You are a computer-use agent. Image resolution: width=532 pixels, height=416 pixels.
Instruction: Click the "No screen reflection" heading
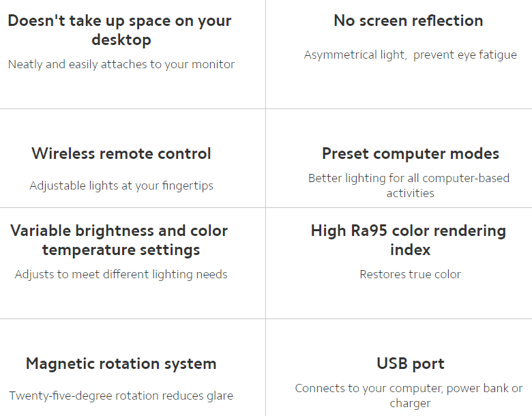pos(409,20)
